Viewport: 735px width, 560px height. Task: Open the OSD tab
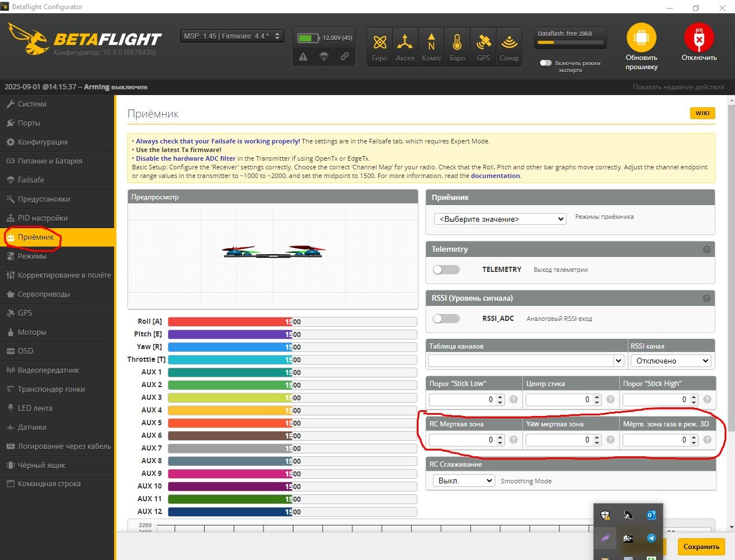tap(57, 351)
